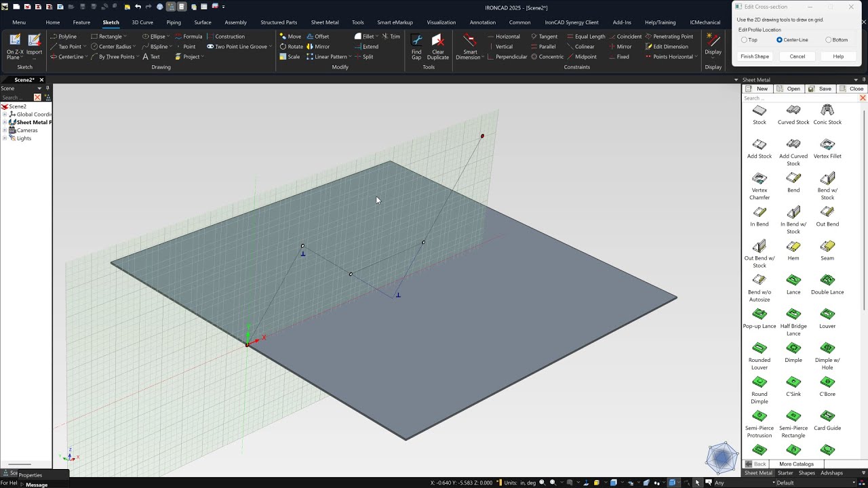Click the catalog Search field

point(800,98)
